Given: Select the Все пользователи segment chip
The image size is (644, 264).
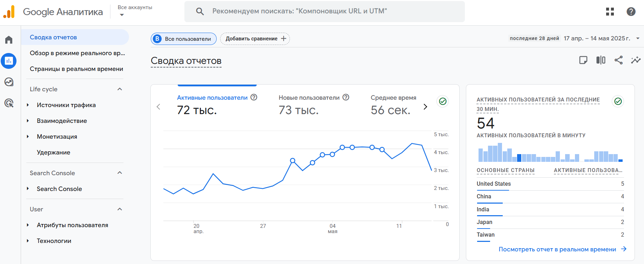Looking at the screenshot, I should pos(184,39).
